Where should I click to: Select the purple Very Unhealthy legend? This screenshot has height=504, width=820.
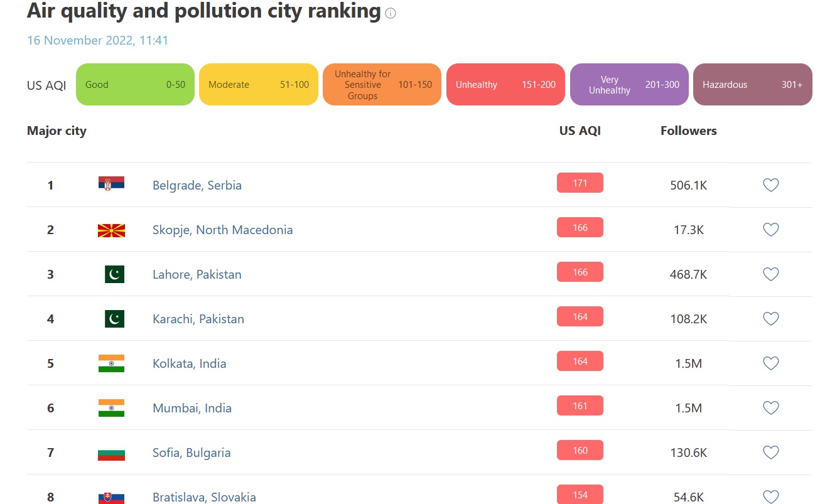[x=629, y=85]
